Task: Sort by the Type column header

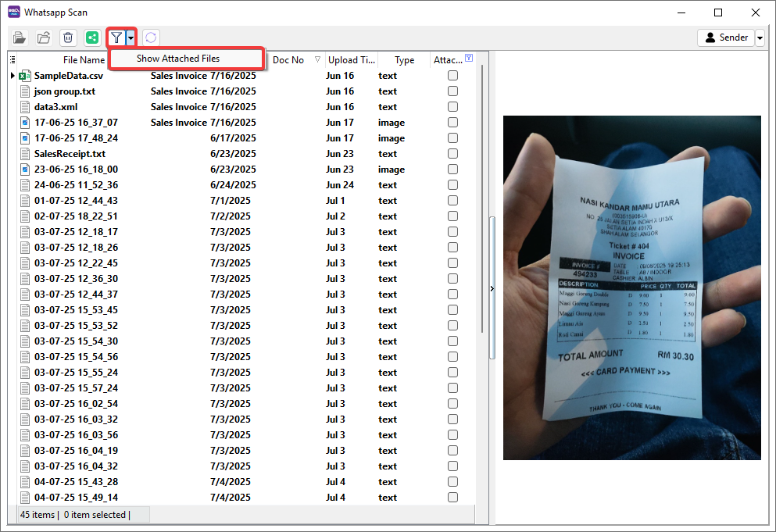Action: [x=404, y=60]
